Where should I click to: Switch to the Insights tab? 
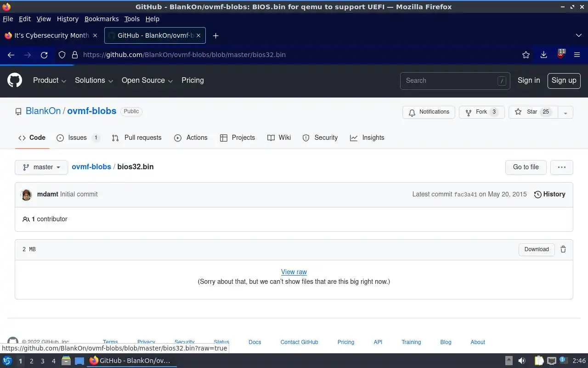tap(367, 138)
